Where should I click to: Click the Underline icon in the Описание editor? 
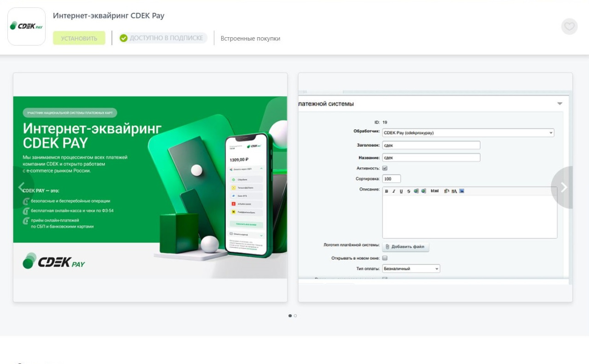[401, 191]
